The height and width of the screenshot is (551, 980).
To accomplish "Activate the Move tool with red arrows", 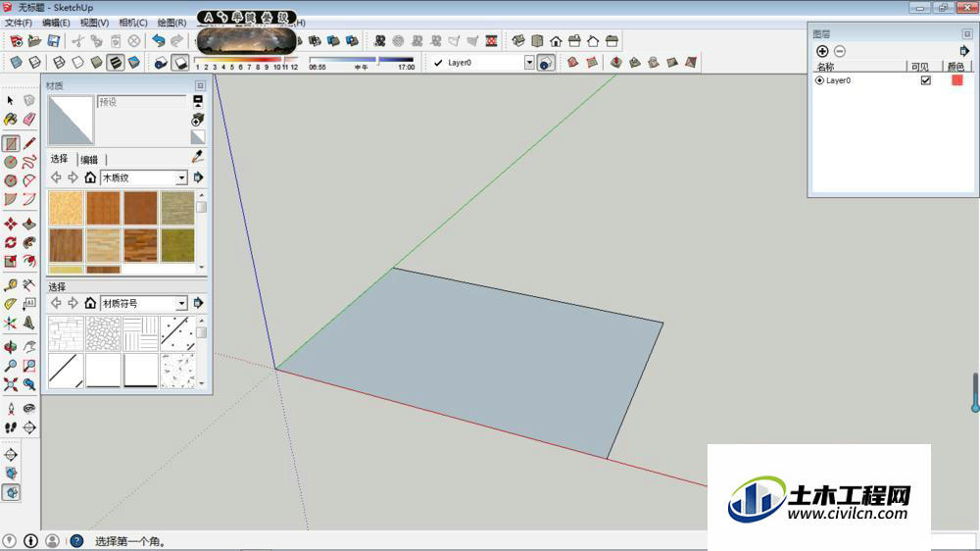I will point(11,224).
